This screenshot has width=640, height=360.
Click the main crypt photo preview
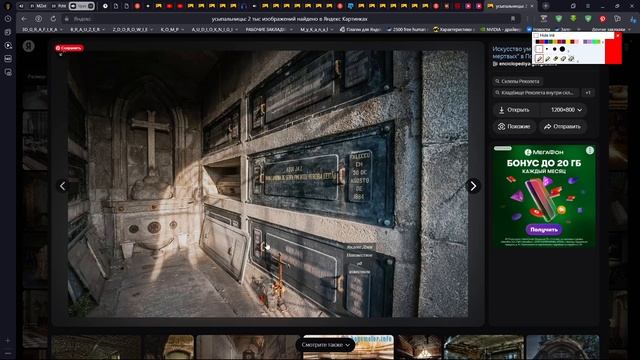pyautogui.click(x=268, y=184)
